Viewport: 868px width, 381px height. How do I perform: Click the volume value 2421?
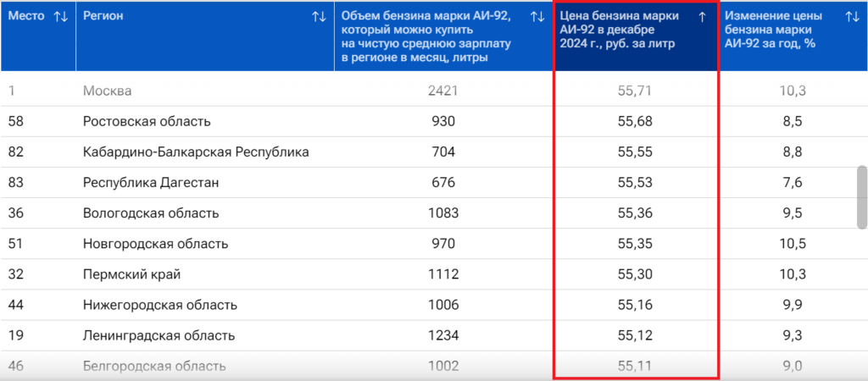442,91
